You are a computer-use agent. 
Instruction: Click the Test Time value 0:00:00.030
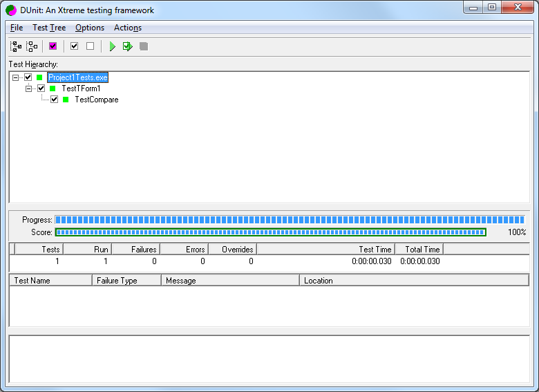click(x=372, y=261)
